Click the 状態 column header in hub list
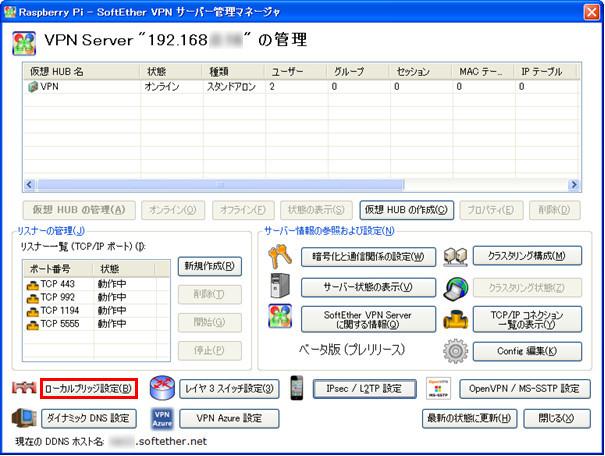The height and width of the screenshot is (456, 605). click(171, 72)
